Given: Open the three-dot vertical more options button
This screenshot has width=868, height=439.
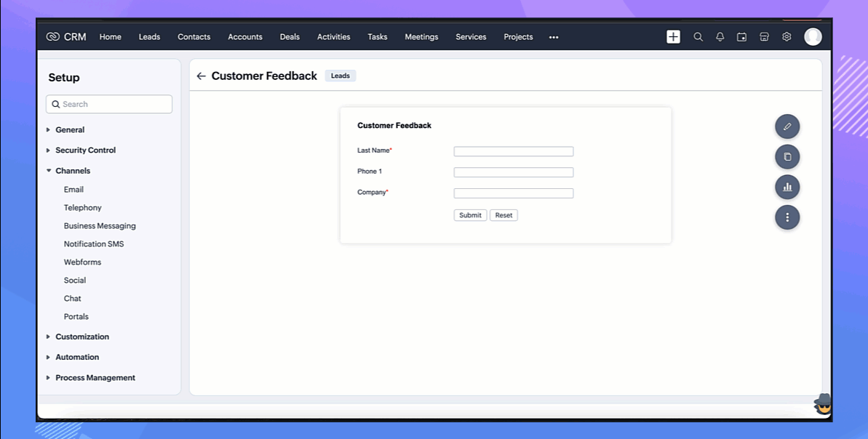Looking at the screenshot, I should (787, 217).
